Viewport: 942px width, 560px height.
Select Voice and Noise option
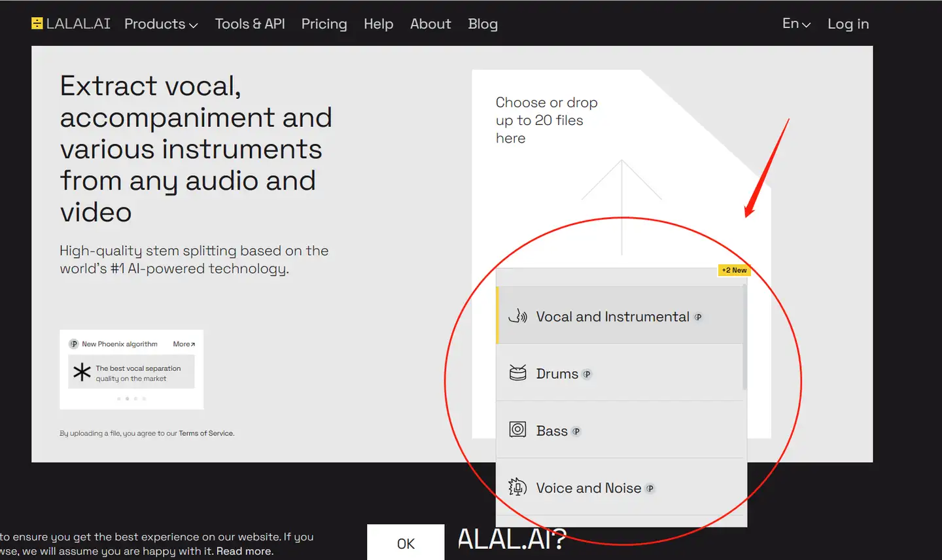(619, 487)
